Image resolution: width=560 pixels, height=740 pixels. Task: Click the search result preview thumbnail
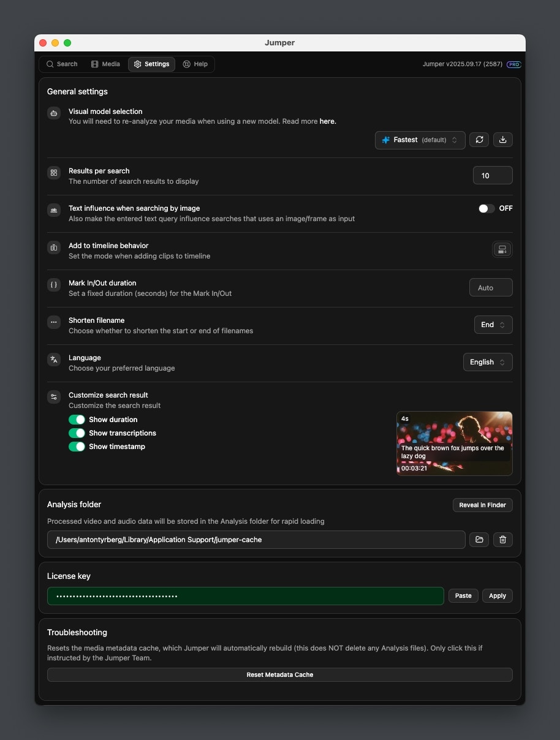[455, 444]
